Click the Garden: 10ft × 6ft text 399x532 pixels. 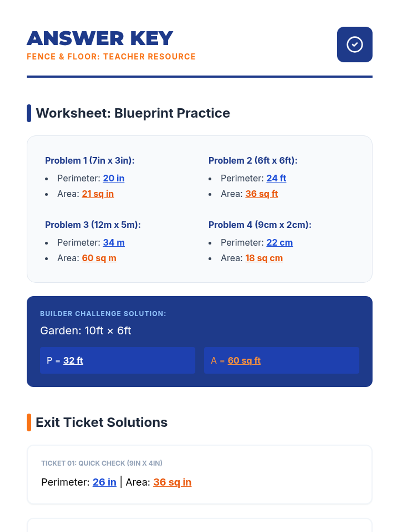(85, 331)
